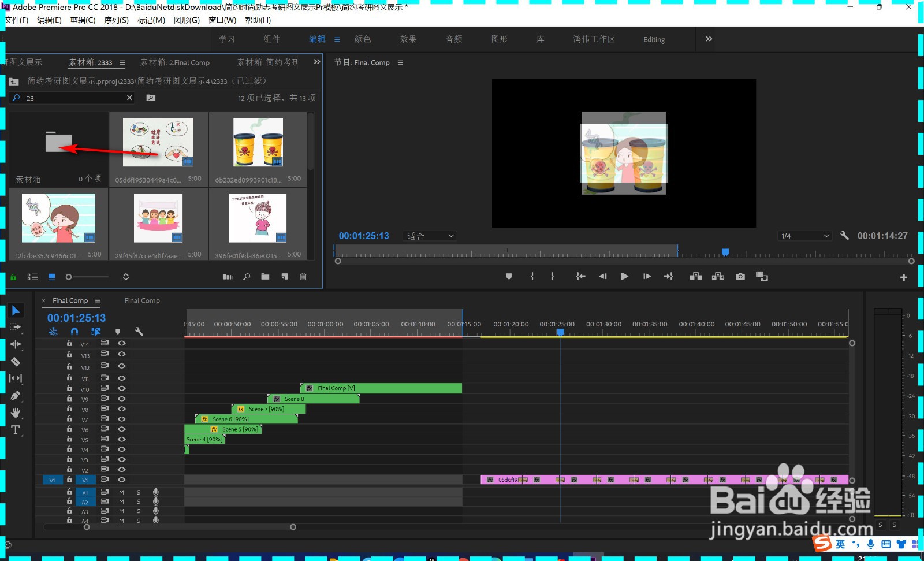
Task: Activate the Type tool
Action: pos(16,430)
